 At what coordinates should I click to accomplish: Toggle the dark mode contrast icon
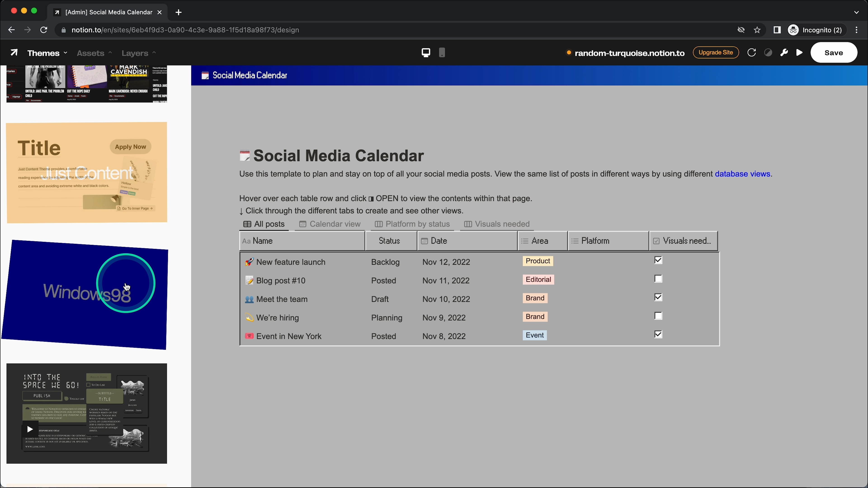[768, 53]
